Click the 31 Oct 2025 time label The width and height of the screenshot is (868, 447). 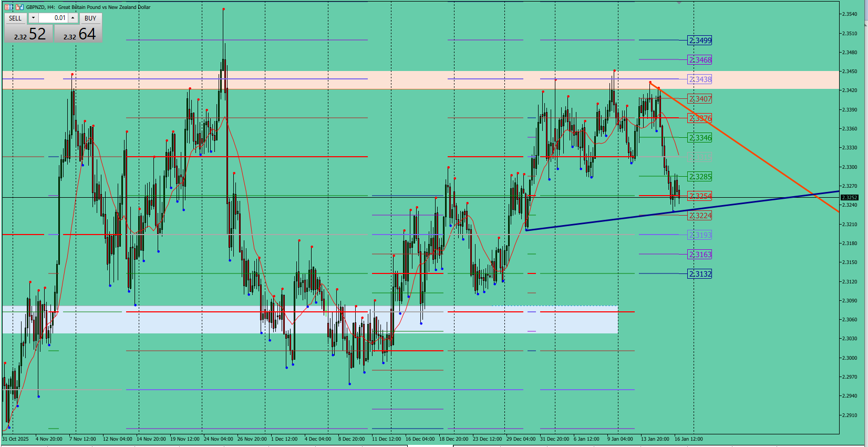pos(15,439)
